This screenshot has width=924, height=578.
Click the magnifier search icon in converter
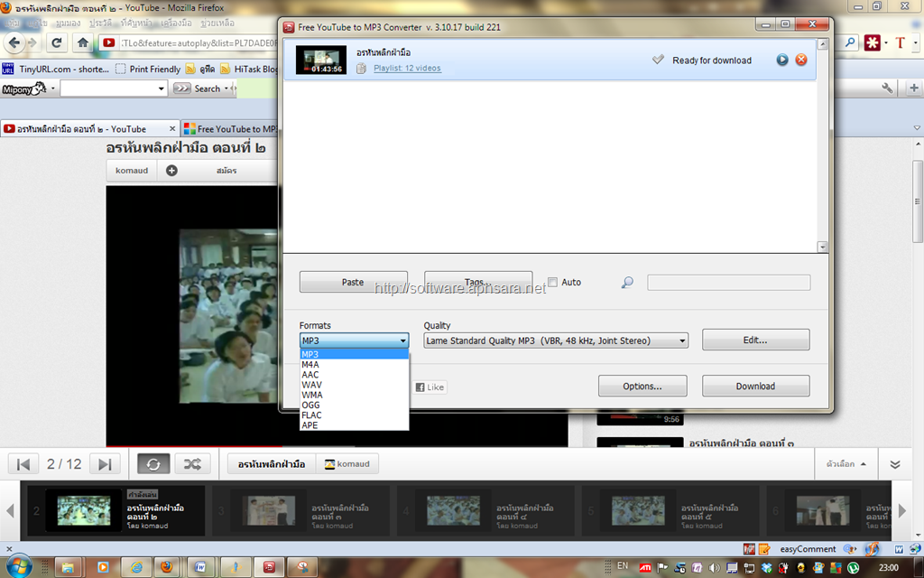tap(627, 283)
